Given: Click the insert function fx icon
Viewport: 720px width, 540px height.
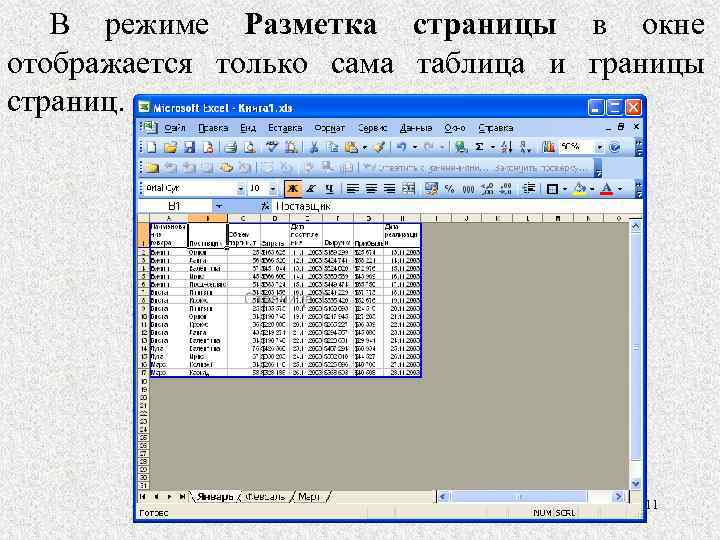Looking at the screenshot, I should 265,206.
